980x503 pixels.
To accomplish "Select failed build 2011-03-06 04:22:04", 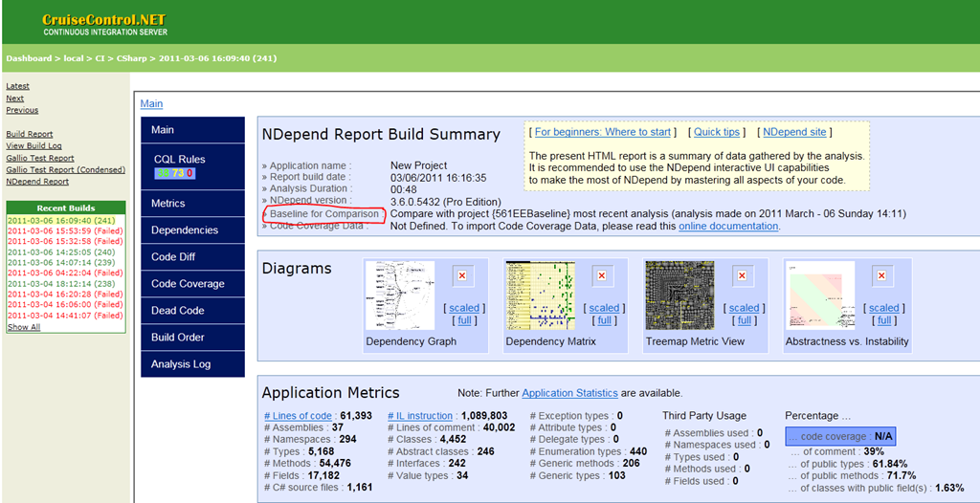I will 66,273.
